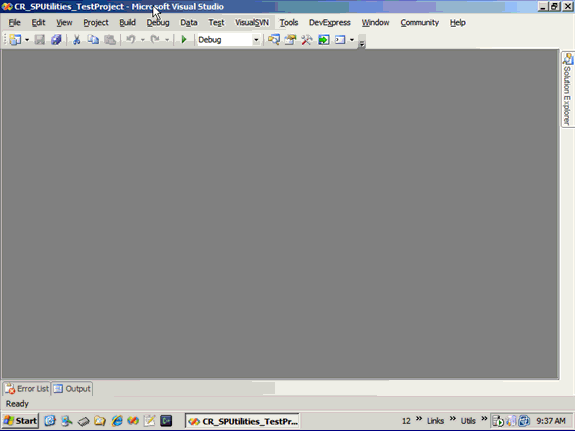This screenshot has width=575, height=431.
Task: Open the VisualSVN menu
Action: (x=252, y=23)
